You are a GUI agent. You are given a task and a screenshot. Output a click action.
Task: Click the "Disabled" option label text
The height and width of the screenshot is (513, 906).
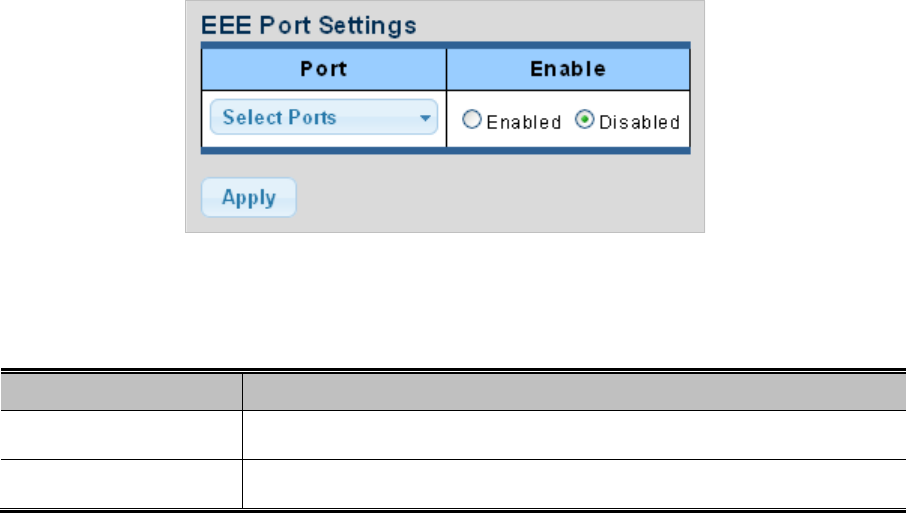coord(638,122)
